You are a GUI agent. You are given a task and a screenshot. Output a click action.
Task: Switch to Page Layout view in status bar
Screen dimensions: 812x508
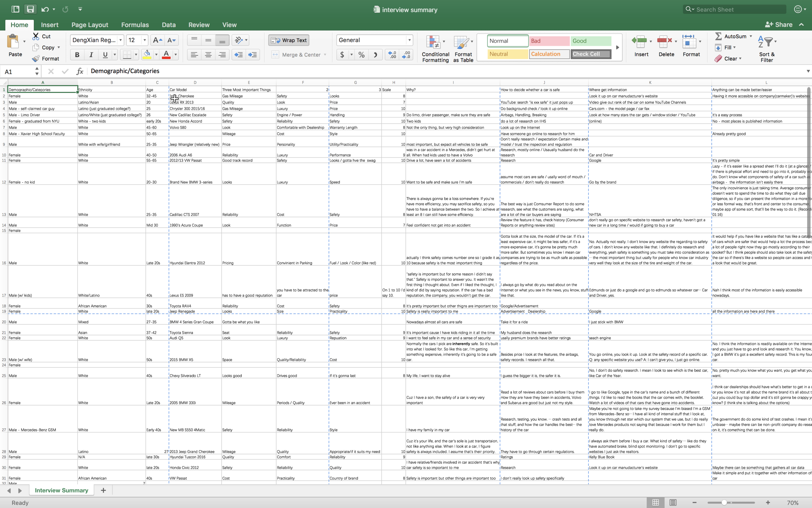(x=673, y=502)
